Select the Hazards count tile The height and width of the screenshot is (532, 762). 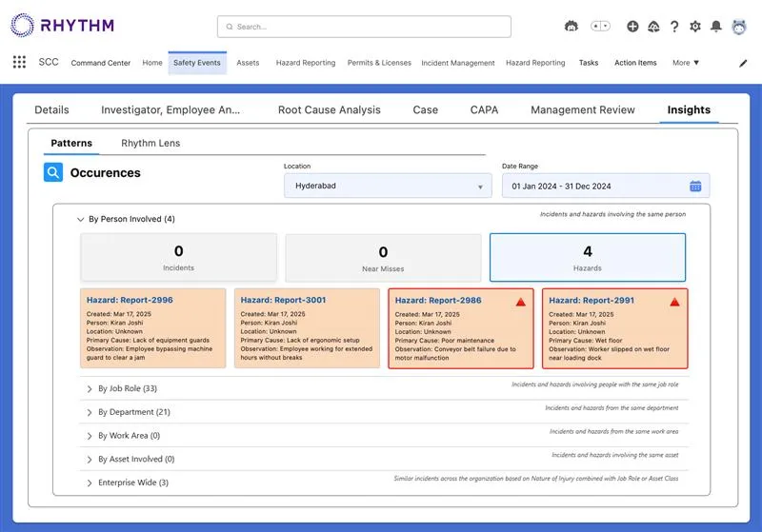click(587, 258)
